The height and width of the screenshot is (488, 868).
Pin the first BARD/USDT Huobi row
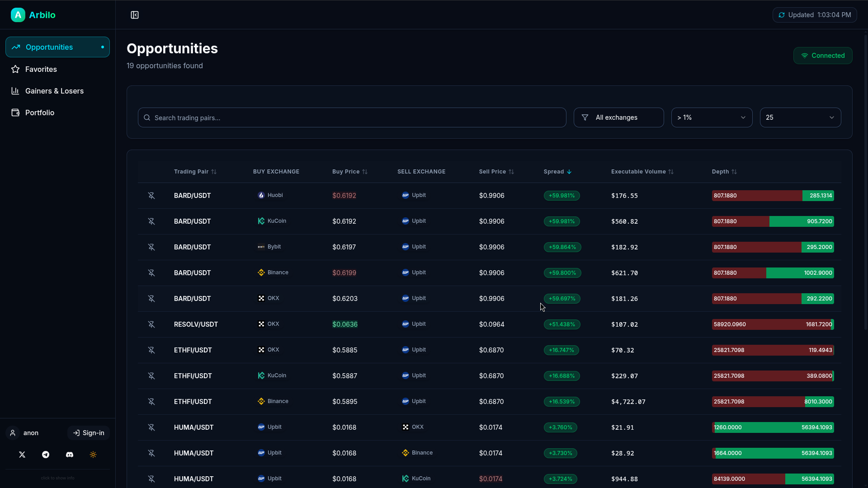pyautogui.click(x=151, y=196)
